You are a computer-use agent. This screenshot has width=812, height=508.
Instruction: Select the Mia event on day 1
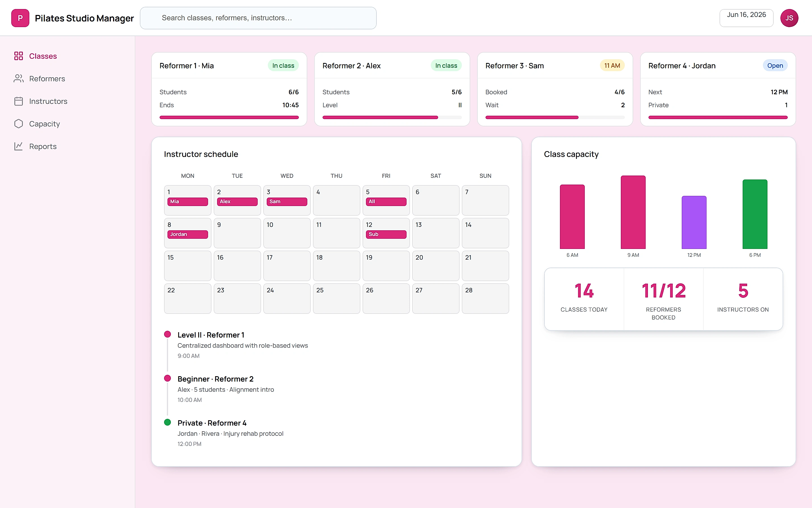tap(187, 202)
